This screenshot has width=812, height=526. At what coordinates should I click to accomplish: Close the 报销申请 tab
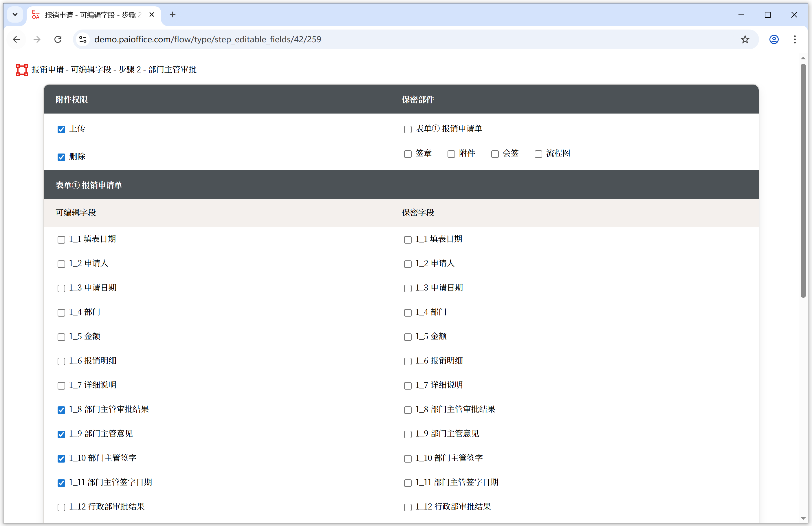tap(152, 15)
